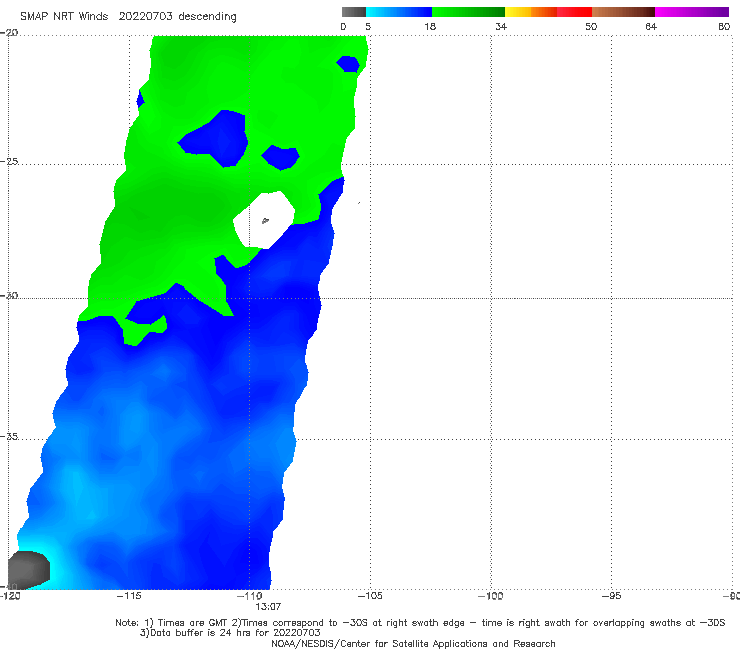Click the gray 0-5 segment of color bar
The width and height of the screenshot is (740, 650).
[x=354, y=12]
